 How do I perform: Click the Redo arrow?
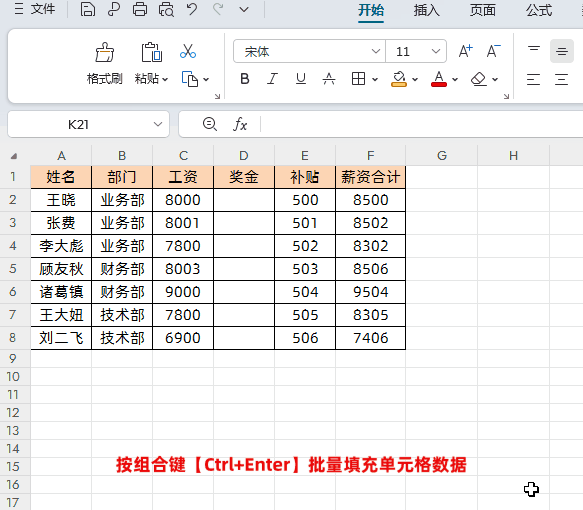218,9
